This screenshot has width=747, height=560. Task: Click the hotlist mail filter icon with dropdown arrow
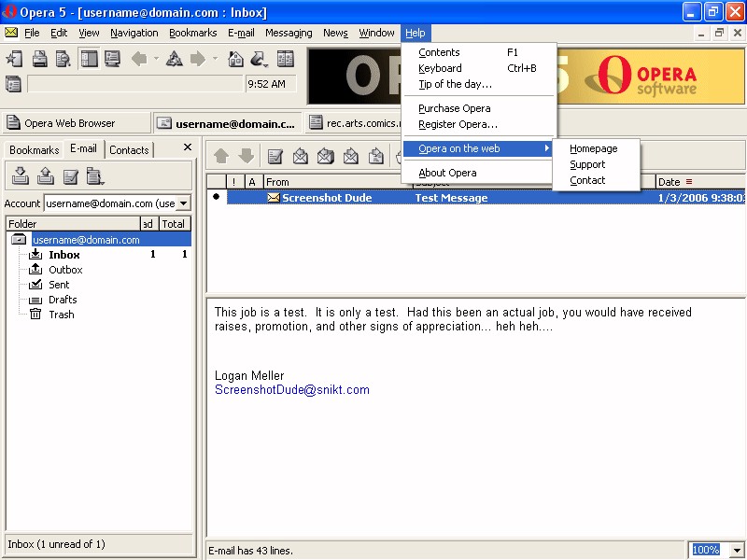coord(95,176)
